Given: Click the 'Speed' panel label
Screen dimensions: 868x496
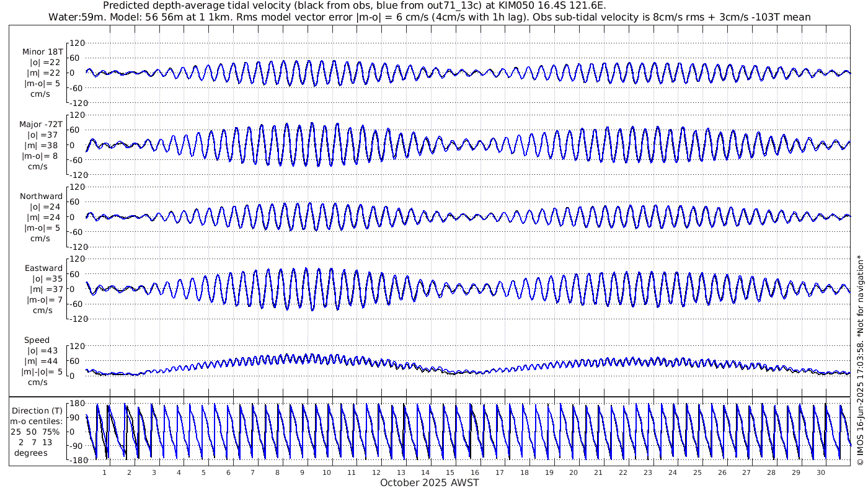Looking at the screenshot, I should (37, 340).
